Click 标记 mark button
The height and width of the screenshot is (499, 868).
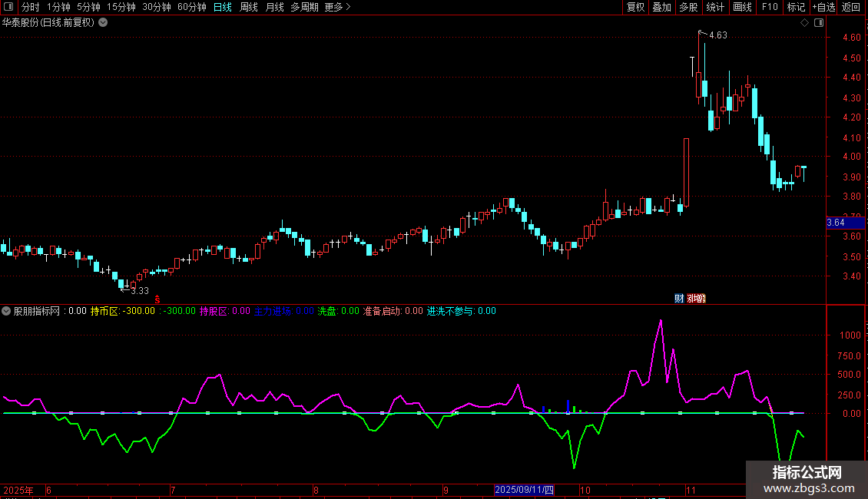click(x=796, y=7)
